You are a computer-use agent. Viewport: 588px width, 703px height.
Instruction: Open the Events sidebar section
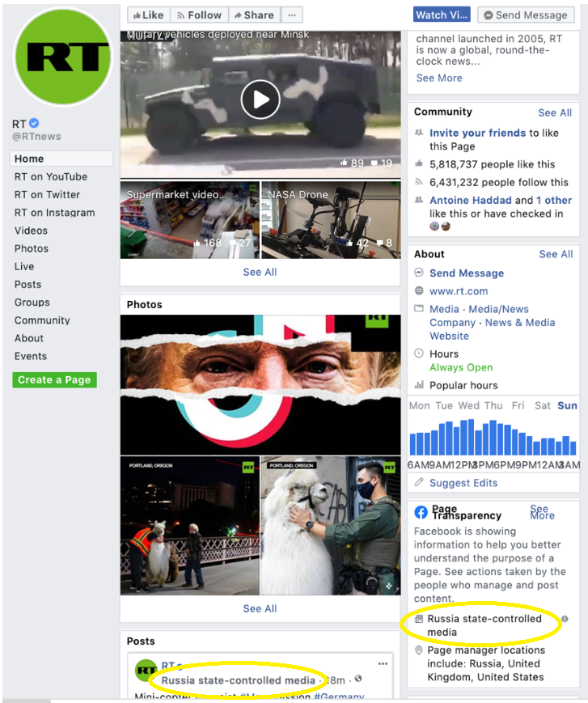click(31, 356)
